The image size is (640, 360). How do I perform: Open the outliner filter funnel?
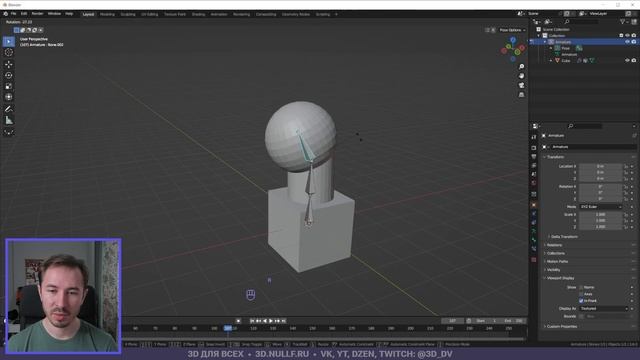[623, 22]
